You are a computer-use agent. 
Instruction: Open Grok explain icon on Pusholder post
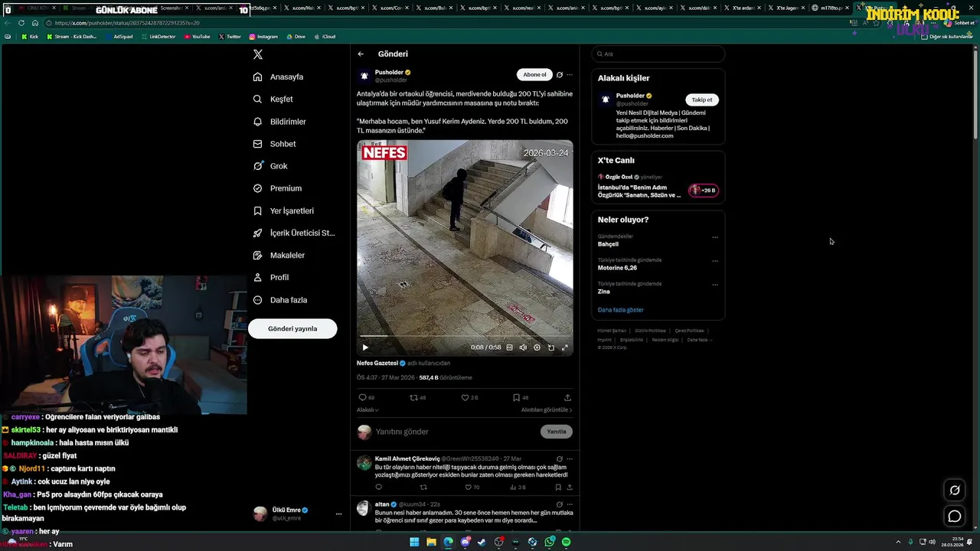(560, 75)
